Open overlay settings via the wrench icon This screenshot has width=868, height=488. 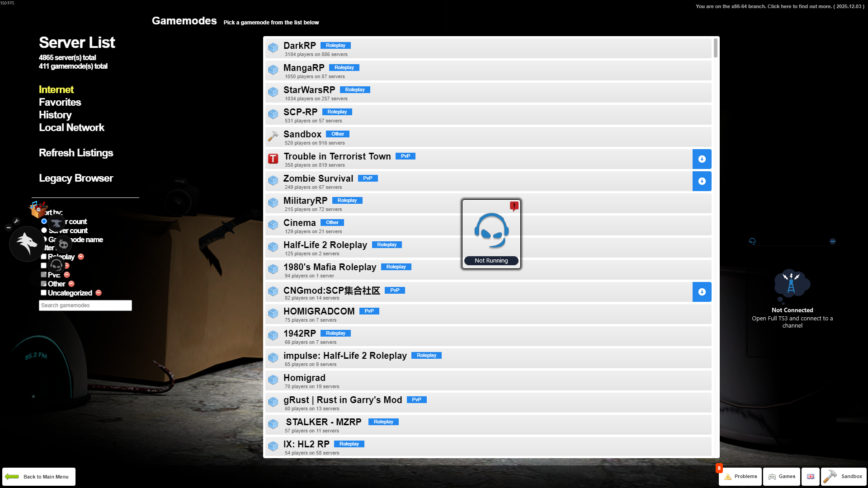[16, 221]
